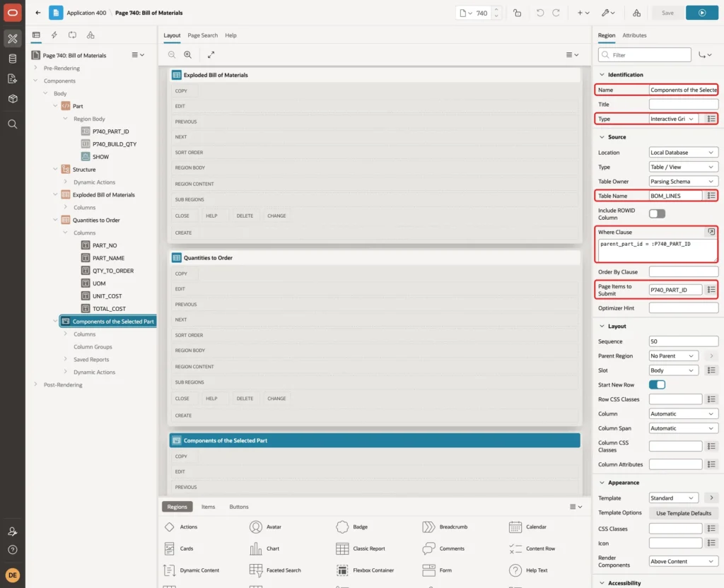Open the Location dropdown
724x588 pixels.
[x=684, y=153]
